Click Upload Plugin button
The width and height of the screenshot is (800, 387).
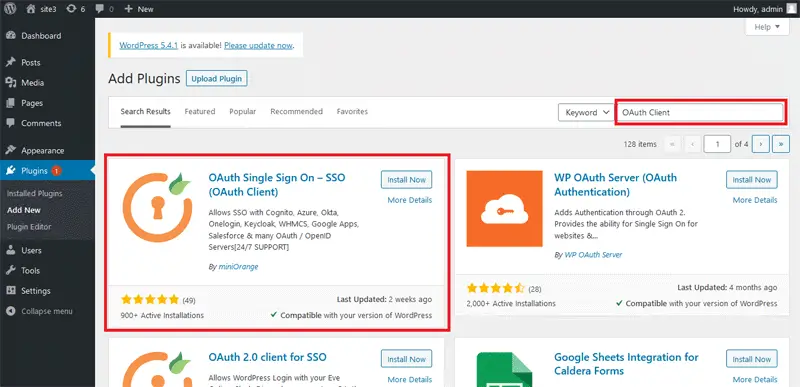click(216, 79)
